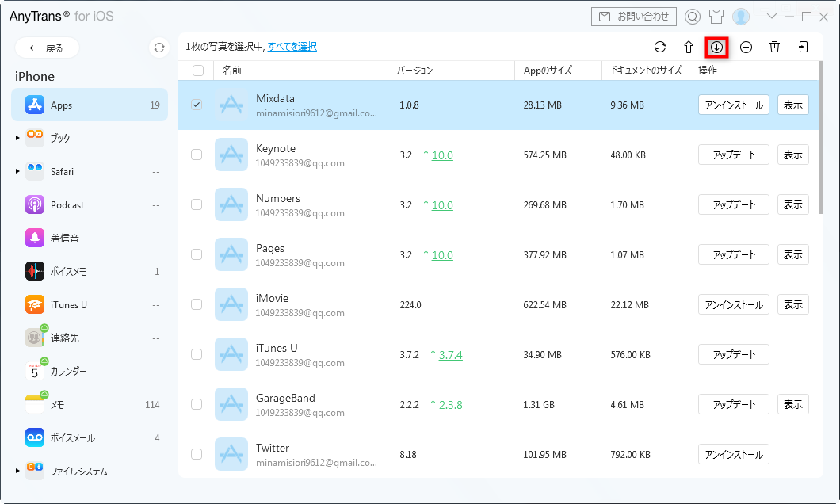The width and height of the screenshot is (840, 504).
Task: Check the Pages row checkbox
Action: (x=197, y=254)
